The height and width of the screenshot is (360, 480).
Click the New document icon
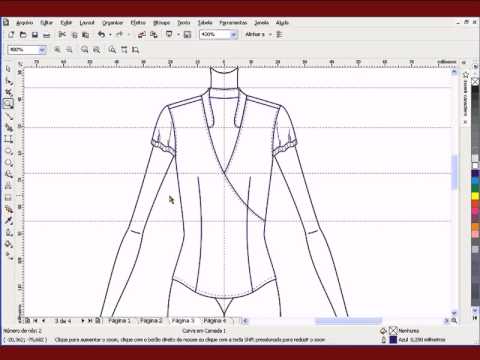click(x=11, y=34)
